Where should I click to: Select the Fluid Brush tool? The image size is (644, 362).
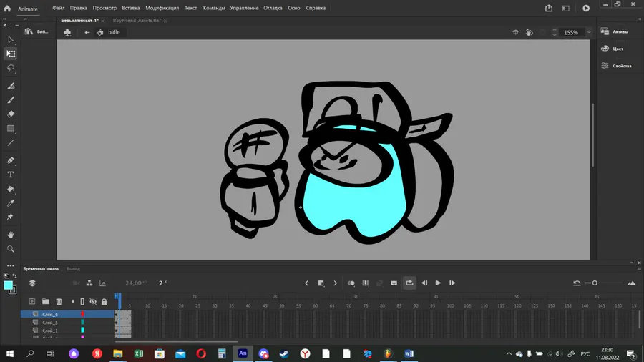(x=11, y=86)
